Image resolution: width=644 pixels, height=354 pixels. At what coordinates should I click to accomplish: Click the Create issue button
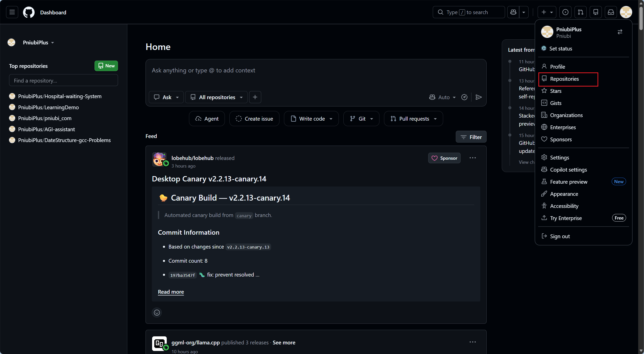[254, 119]
